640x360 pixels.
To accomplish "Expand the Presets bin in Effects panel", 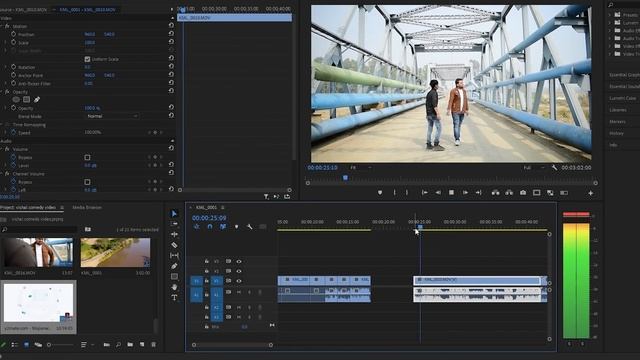I will click(610, 15).
